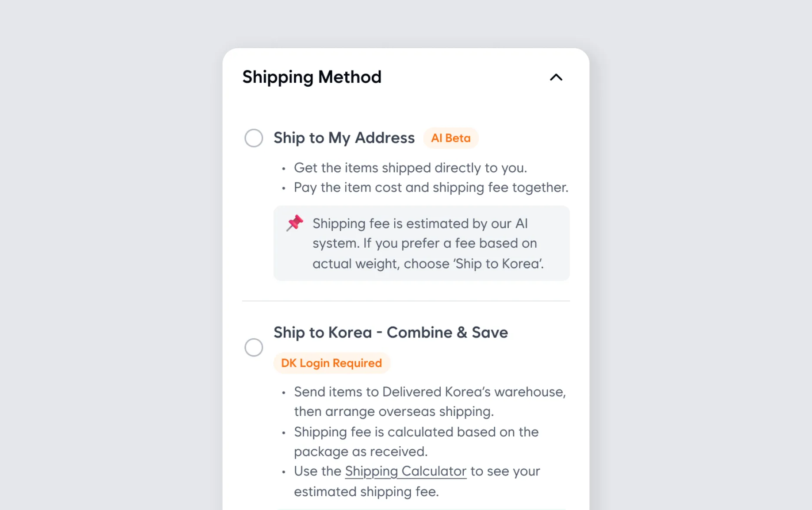Click the shipping fee estimate info panel
812x510 pixels.
point(421,243)
